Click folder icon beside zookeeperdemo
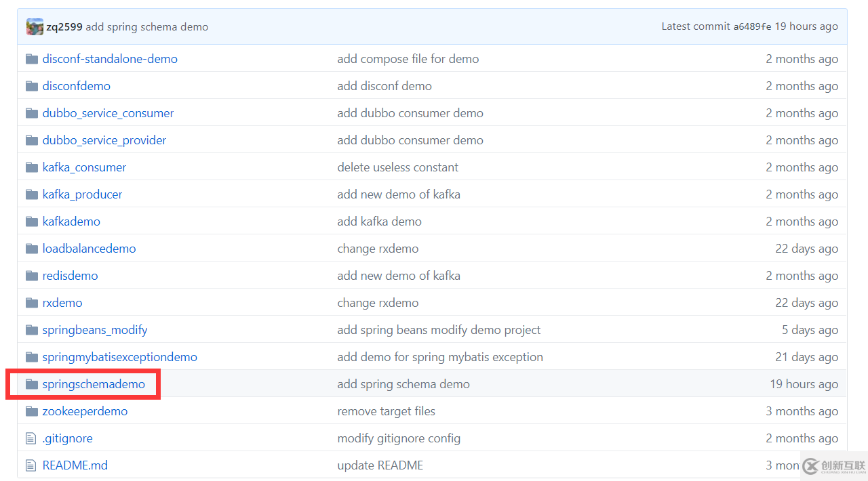This screenshot has width=868, height=481. [x=31, y=411]
